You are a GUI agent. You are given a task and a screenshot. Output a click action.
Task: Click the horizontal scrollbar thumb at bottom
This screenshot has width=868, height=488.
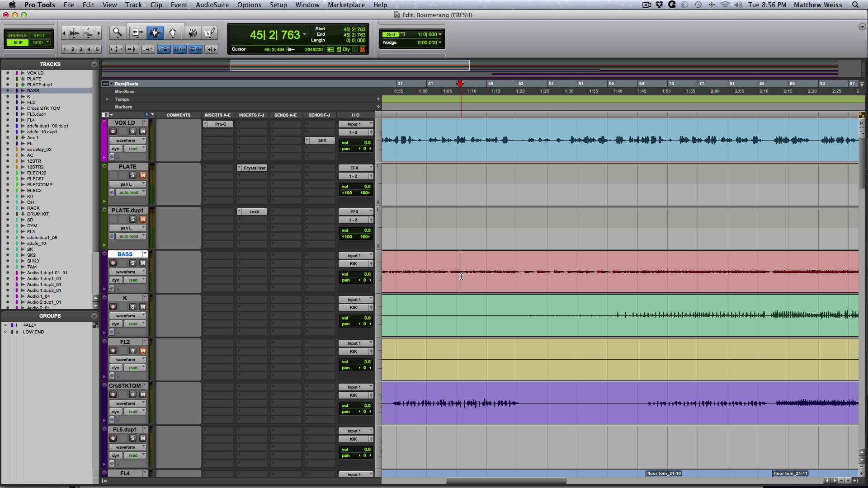click(x=506, y=481)
